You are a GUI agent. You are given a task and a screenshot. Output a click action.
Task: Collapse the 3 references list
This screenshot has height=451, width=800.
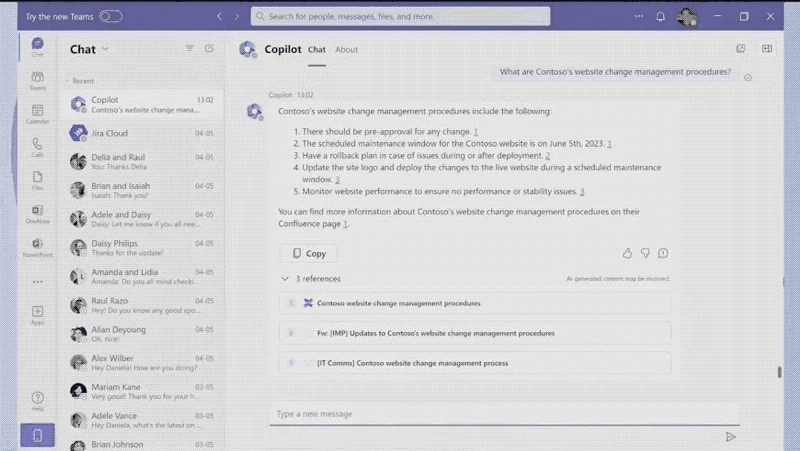(x=285, y=279)
